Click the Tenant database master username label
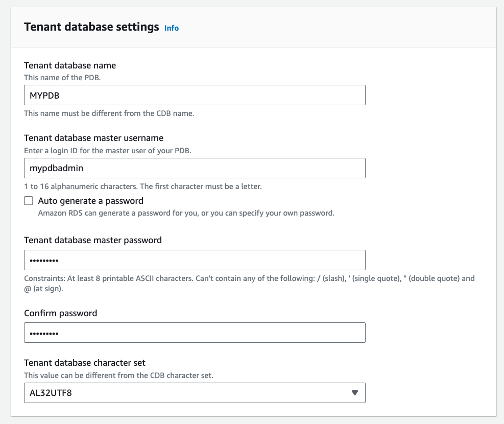Viewport: 504px width, 424px height. coord(93,138)
